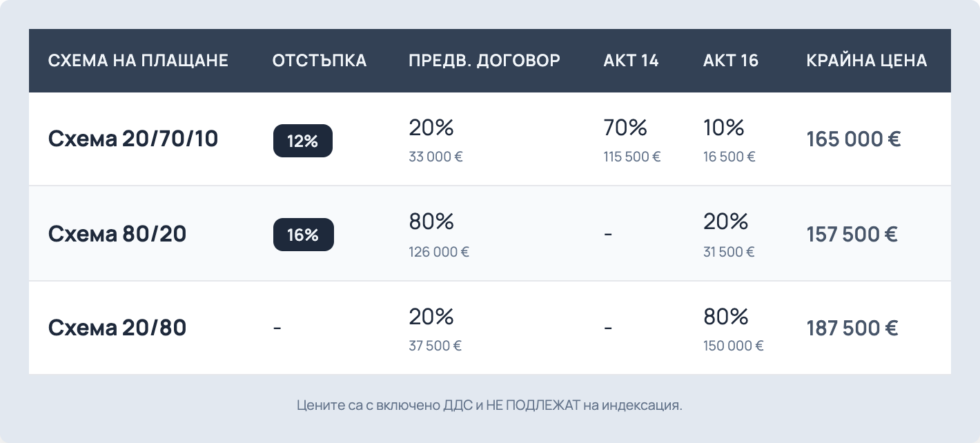Screen dimensions: 980x443
Task: Click the ПРЕДВ. ДОГОВОР column header
Action: coord(484,61)
